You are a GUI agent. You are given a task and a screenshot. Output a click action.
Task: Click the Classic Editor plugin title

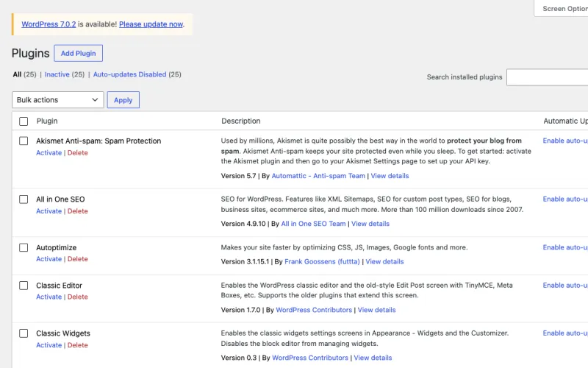click(x=60, y=286)
